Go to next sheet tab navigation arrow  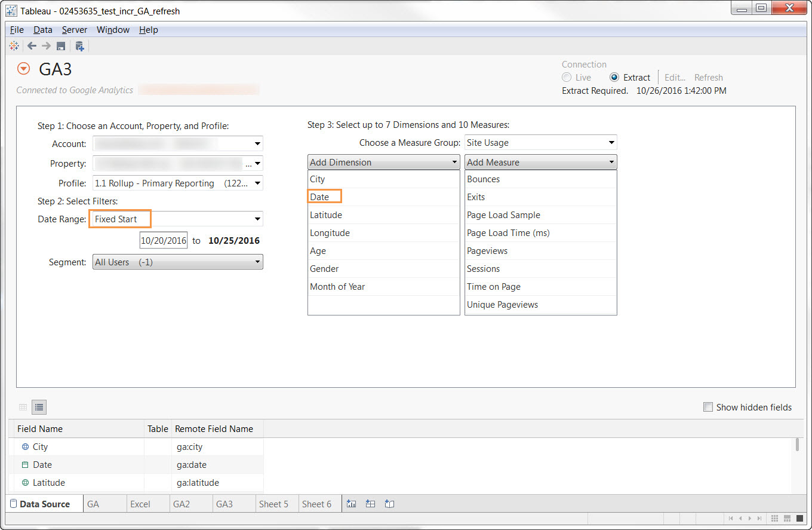tap(750, 518)
